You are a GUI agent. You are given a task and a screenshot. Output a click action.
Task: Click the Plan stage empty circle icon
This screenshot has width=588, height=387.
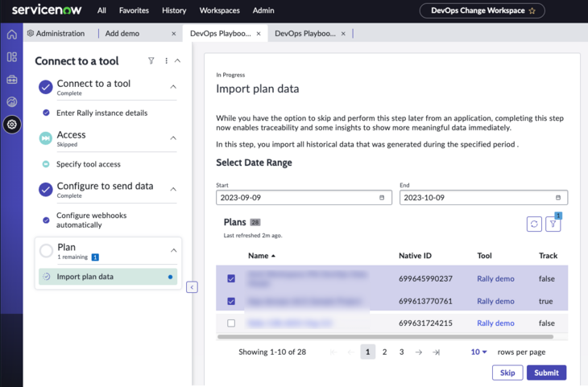[x=46, y=251]
